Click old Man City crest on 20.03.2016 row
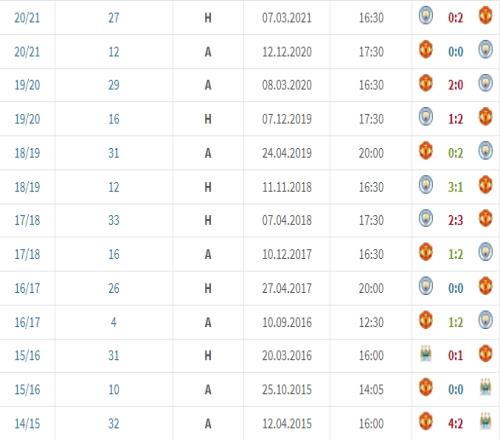 click(x=426, y=354)
